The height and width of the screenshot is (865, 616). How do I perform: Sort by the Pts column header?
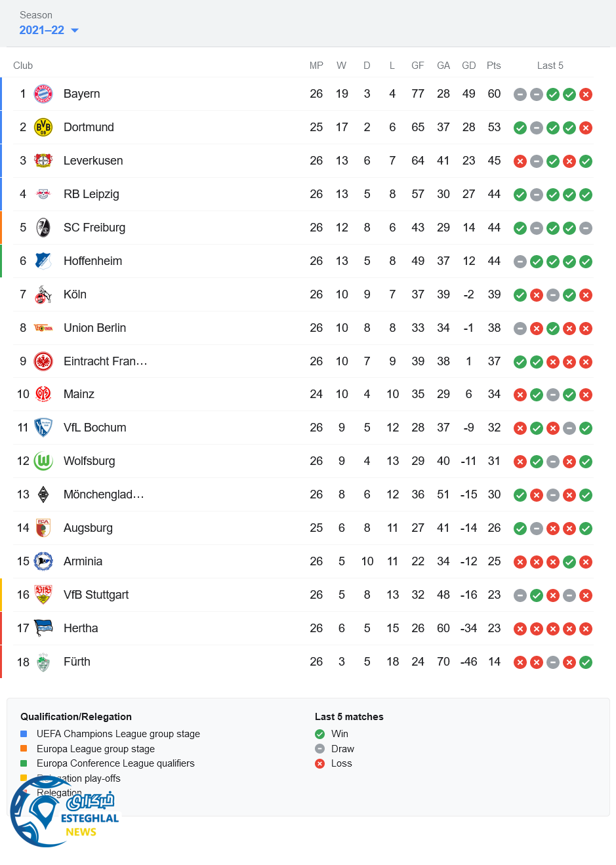tap(493, 66)
